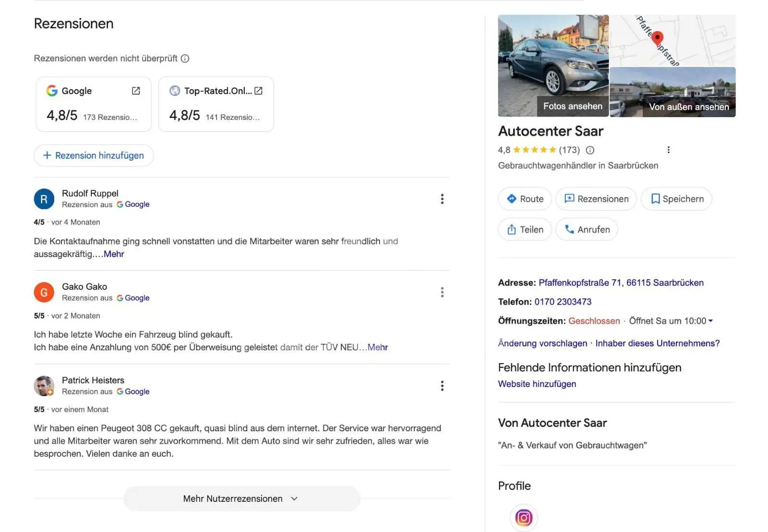Expand Rudolf Ruppel review with Mehr
The height and width of the screenshot is (532, 768).
pyautogui.click(x=114, y=254)
